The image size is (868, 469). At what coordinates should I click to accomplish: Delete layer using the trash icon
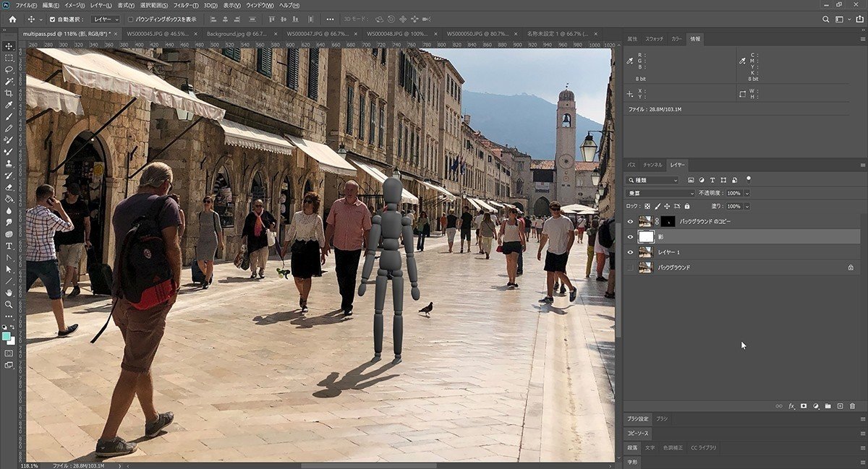pos(852,406)
